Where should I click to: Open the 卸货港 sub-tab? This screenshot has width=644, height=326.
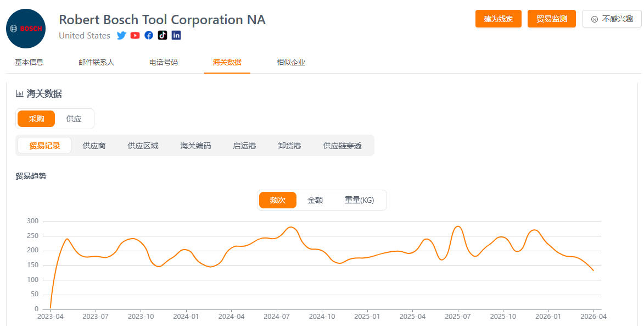(289, 146)
